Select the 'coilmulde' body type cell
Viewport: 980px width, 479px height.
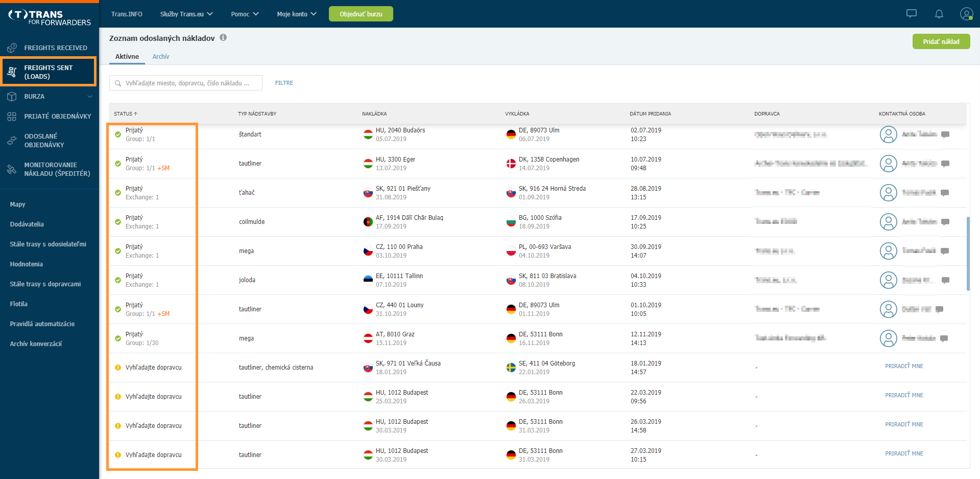252,222
